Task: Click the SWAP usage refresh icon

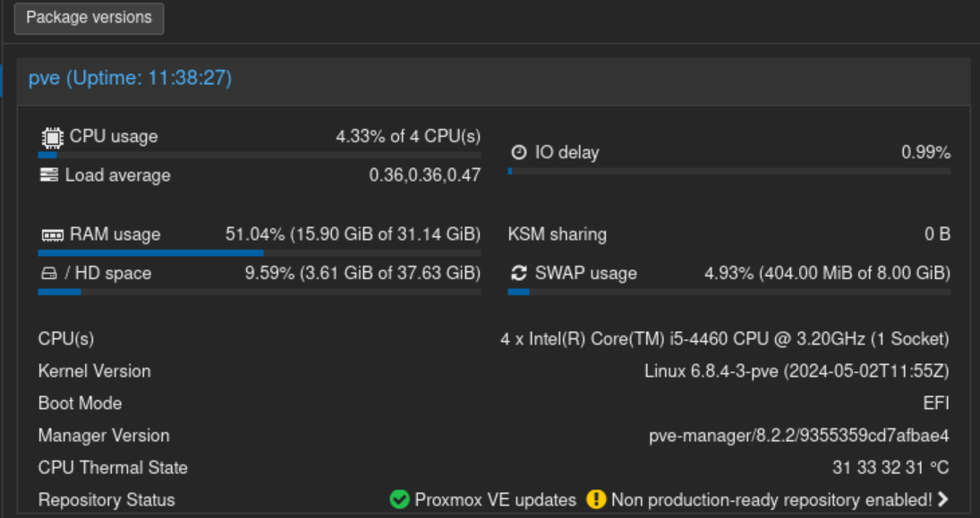Action: pyautogui.click(x=518, y=273)
